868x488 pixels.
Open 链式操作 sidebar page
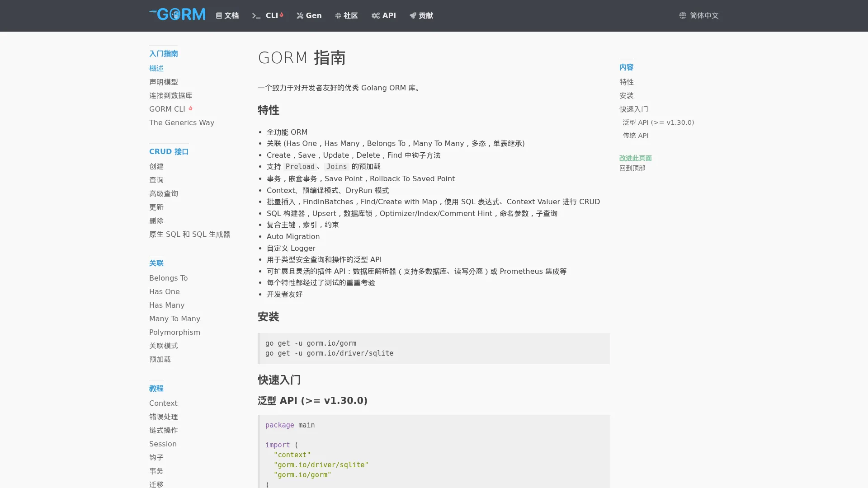point(164,430)
